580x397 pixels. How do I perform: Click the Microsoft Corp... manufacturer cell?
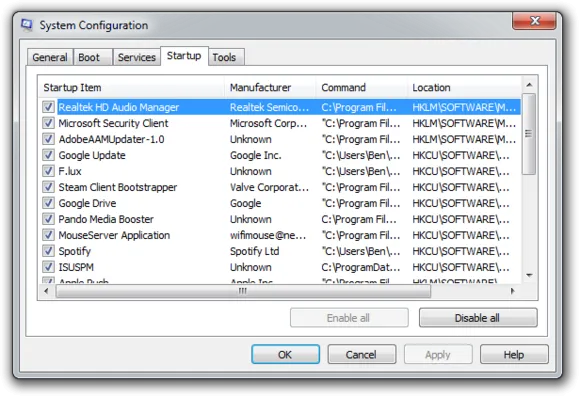point(268,123)
